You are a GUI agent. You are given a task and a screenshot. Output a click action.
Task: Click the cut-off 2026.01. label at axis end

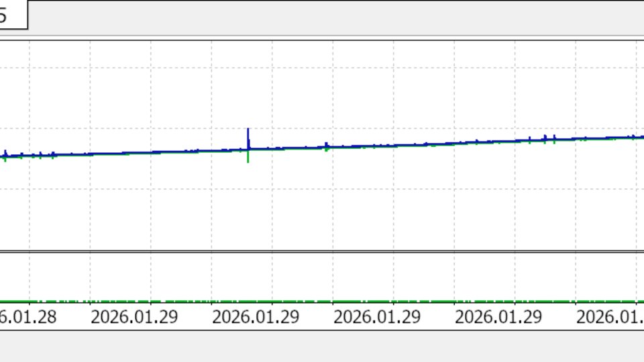tap(610, 317)
